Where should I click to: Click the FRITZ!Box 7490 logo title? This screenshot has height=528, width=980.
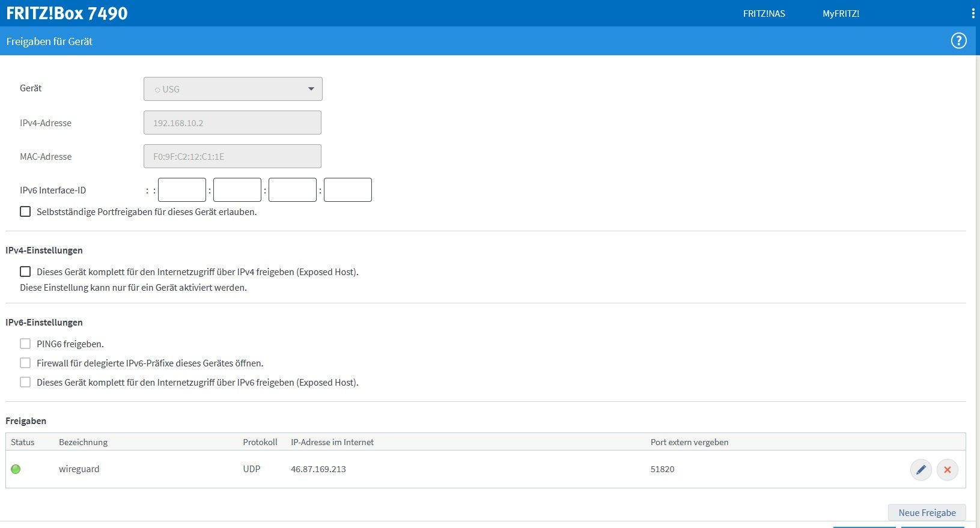67,13
